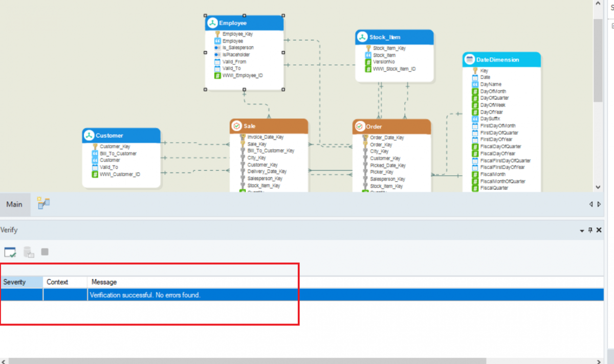Click the diagram scrollbar's down arrow
This screenshot has height=364, width=614.
tap(598, 187)
